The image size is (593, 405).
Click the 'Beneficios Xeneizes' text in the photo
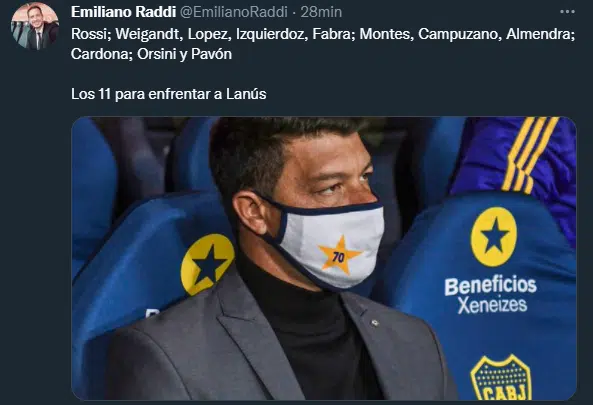tap(491, 295)
